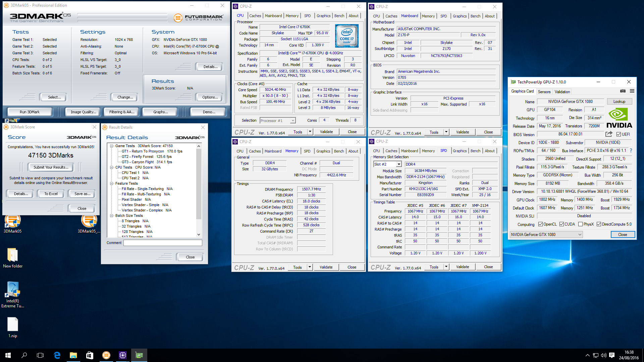The image size is (644, 362).
Task: Click Save as button in 3DMark Score
Action: [x=82, y=194]
